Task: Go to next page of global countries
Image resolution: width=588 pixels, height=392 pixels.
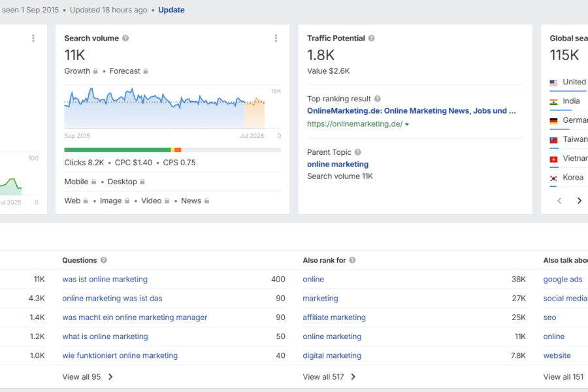Action: click(x=580, y=201)
